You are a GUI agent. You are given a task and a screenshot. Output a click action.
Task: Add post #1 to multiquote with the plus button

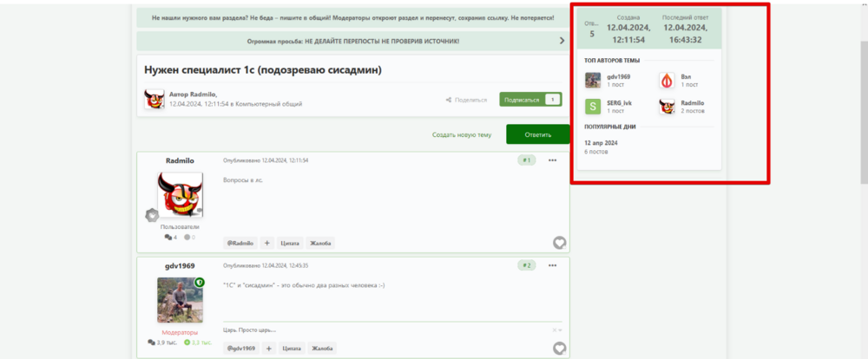coord(266,243)
